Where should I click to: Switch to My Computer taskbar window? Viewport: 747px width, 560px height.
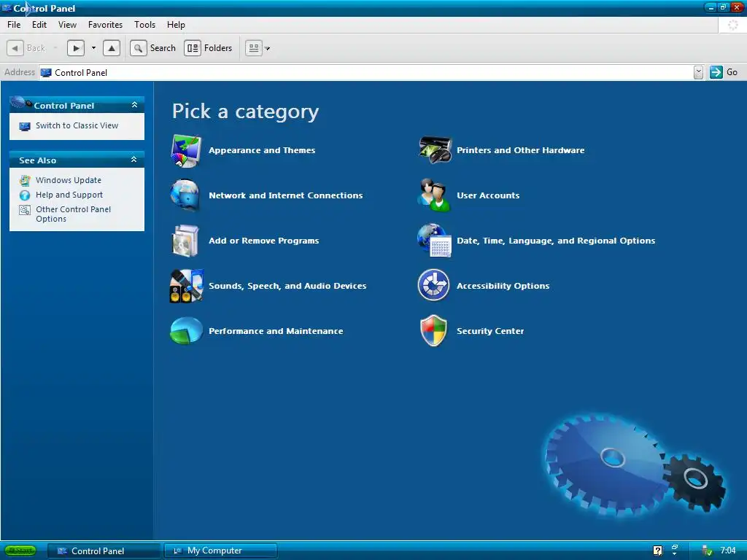click(220, 551)
